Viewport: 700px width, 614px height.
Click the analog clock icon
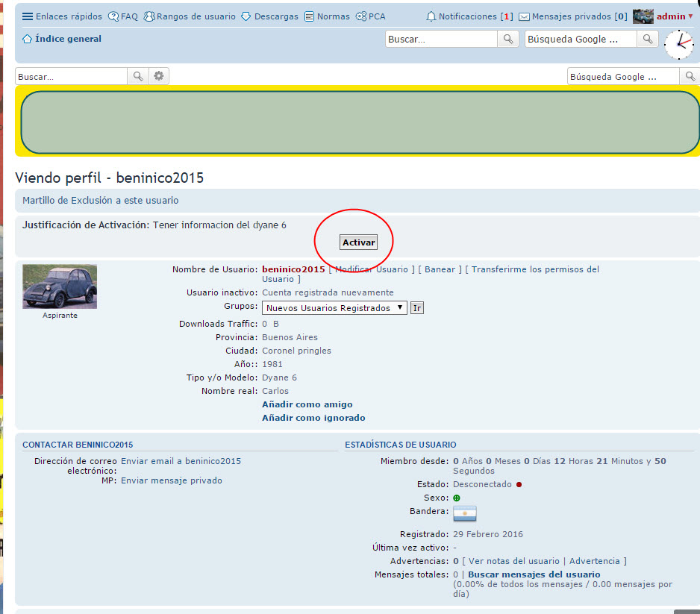tap(678, 45)
